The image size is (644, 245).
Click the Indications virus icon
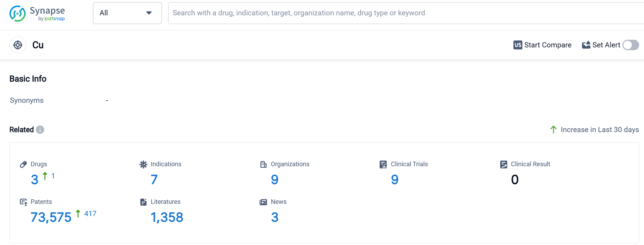pos(143,164)
